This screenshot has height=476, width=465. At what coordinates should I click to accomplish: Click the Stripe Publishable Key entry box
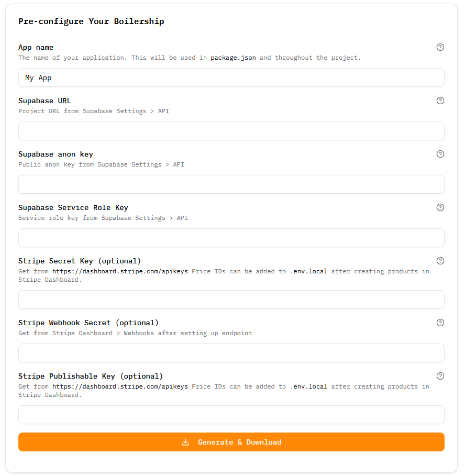click(x=231, y=414)
